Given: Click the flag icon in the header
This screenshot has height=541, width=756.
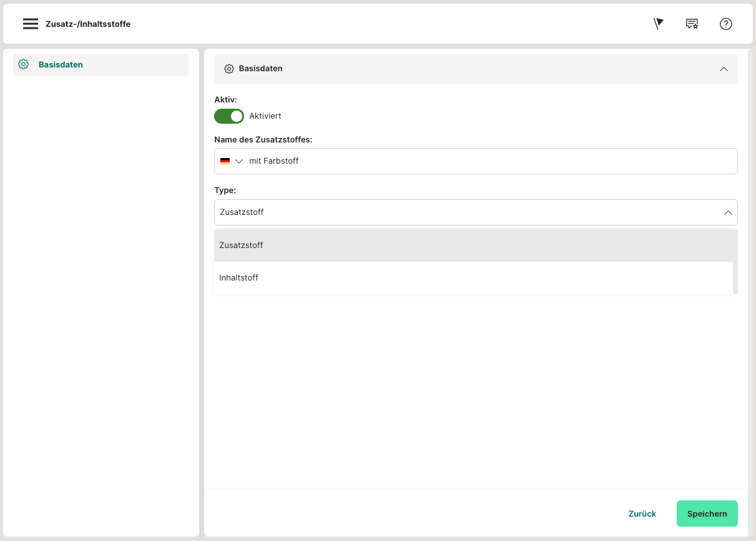Looking at the screenshot, I should click(658, 24).
